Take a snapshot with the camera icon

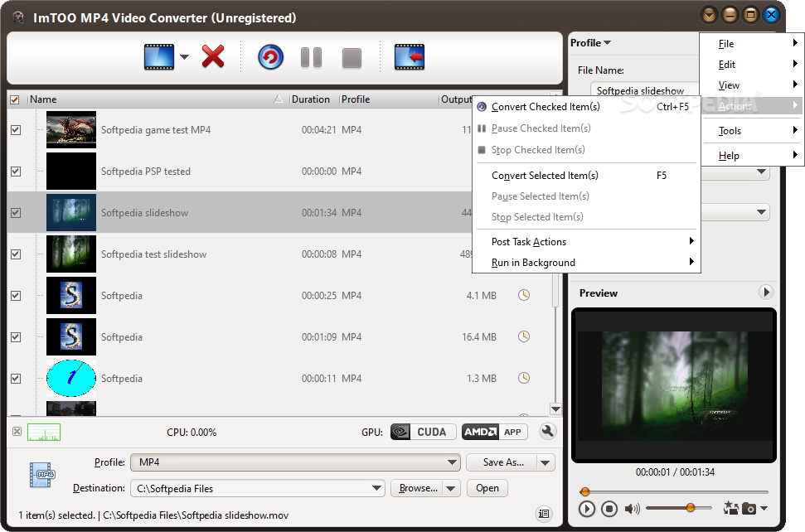pos(749,509)
